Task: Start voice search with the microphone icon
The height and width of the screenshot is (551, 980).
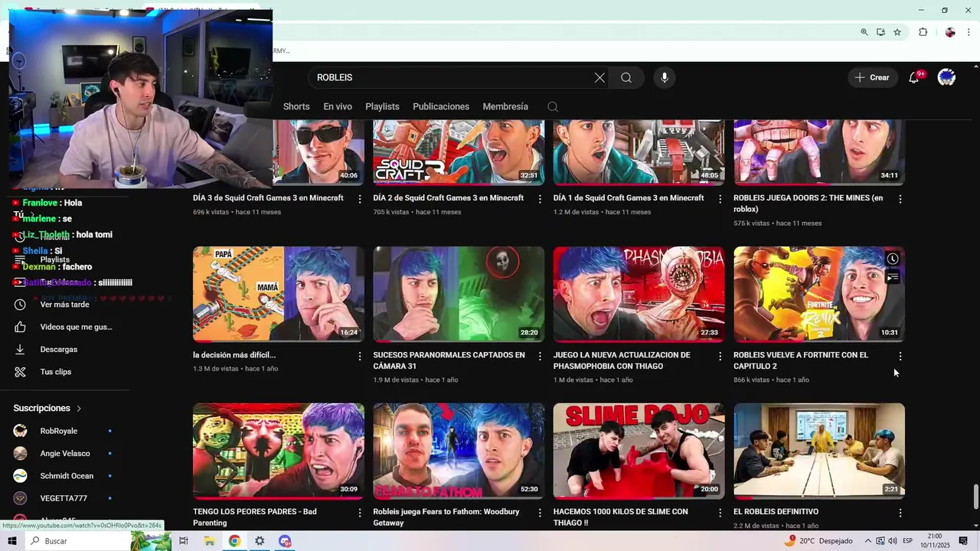Action: click(x=665, y=77)
